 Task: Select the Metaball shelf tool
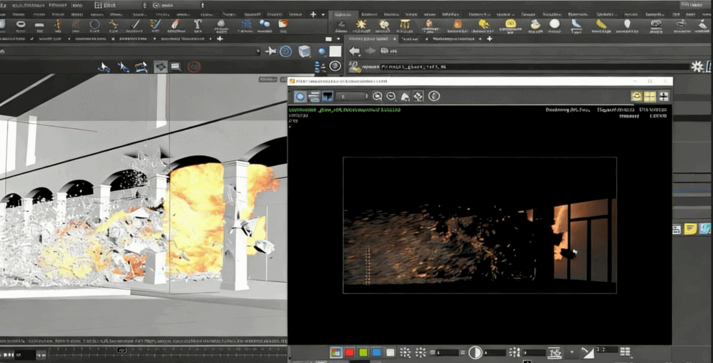tap(265, 25)
